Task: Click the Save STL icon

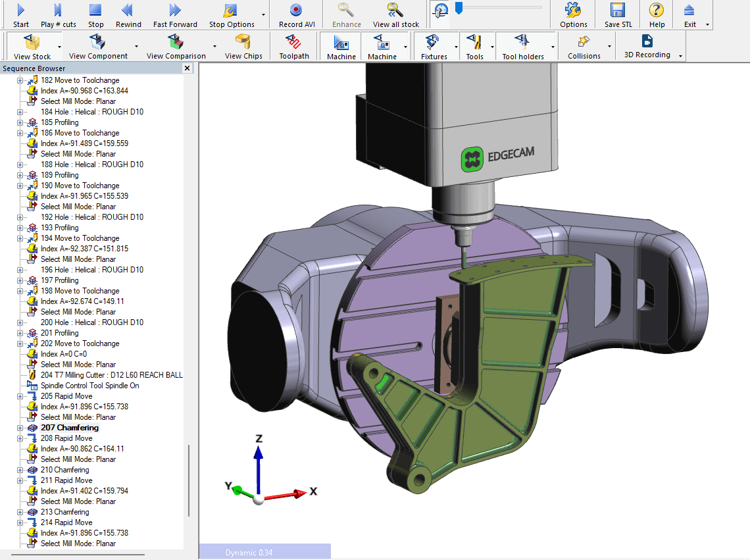Action: (616, 11)
